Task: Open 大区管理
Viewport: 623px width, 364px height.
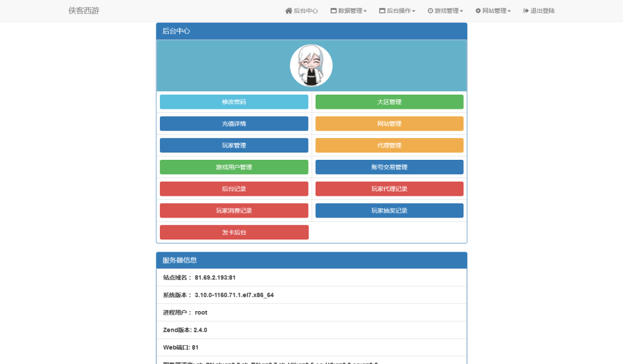Action: [x=389, y=101]
